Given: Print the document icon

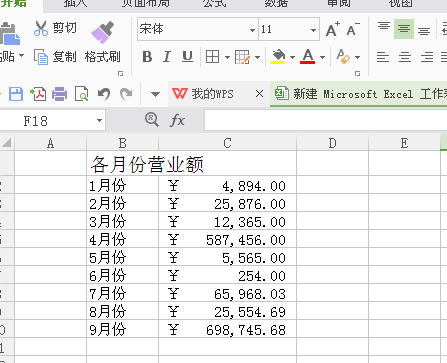Looking at the screenshot, I should point(59,94).
